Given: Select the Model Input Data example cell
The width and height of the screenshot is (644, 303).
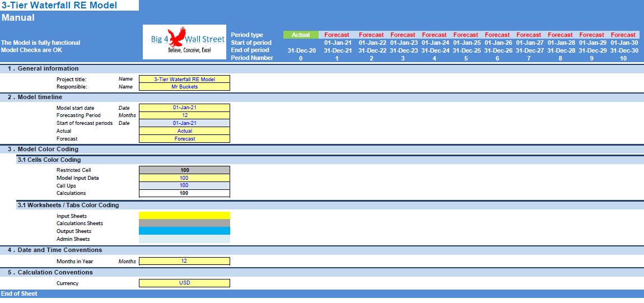Looking at the screenshot, I should [x=184, y=178].
